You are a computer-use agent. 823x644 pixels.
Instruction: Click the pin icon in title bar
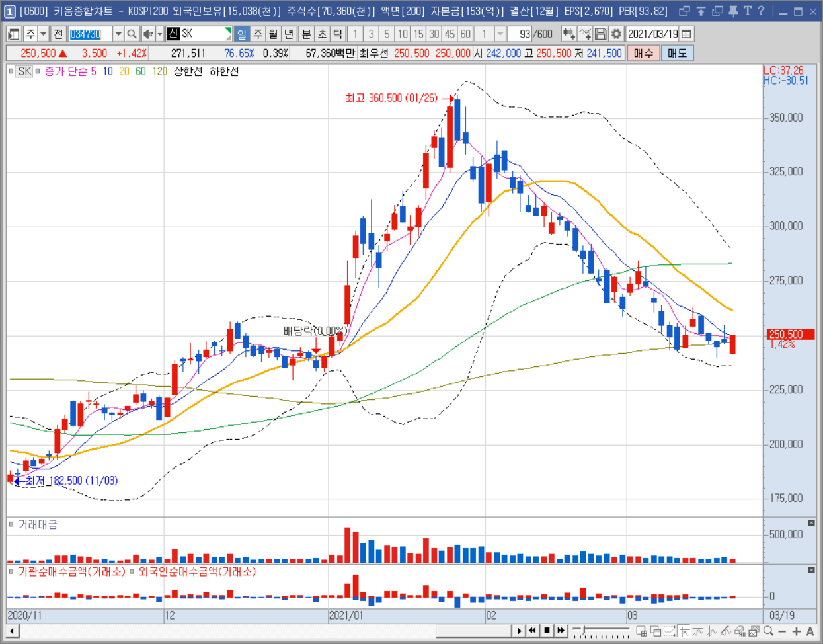[732, 11]
